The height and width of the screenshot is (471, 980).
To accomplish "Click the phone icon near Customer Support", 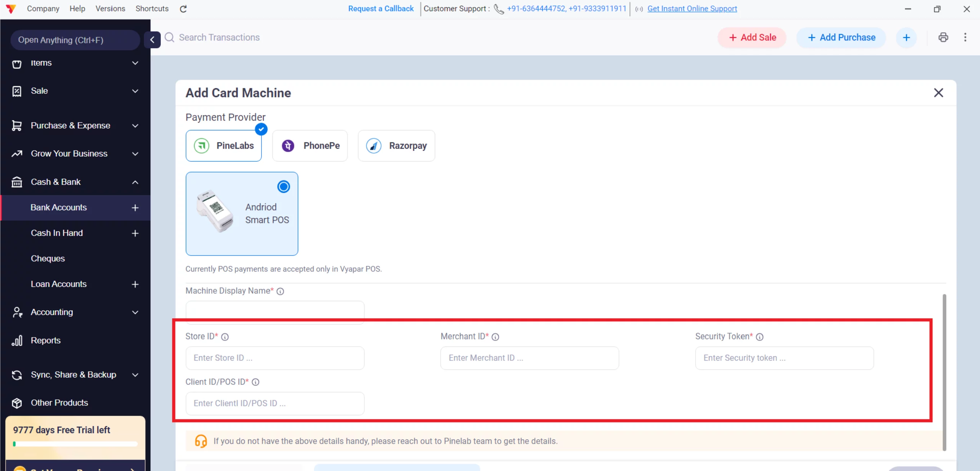I will click(x=499, y=9).
